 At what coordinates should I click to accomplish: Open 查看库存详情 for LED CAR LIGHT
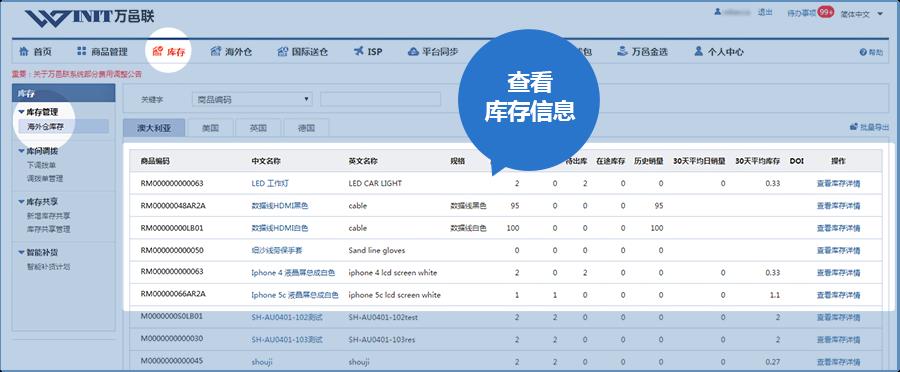click(x=838, y=183)
